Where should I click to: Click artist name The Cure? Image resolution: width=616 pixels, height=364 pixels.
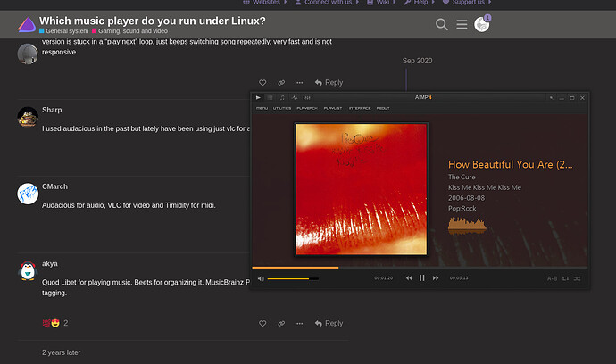tap(462, 177)
